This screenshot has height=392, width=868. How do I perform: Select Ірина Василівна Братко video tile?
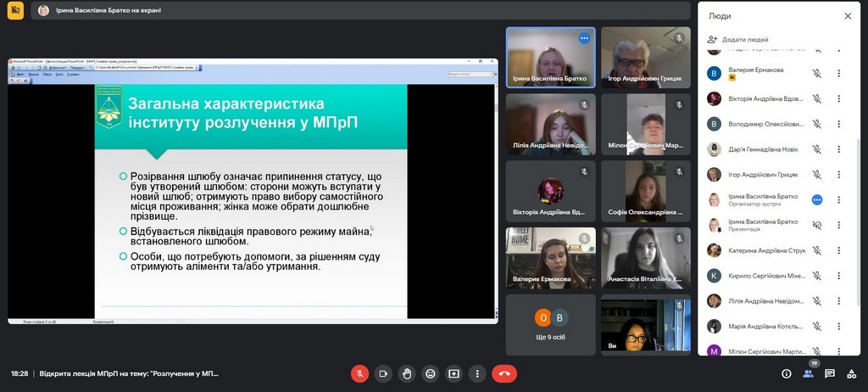550,58
